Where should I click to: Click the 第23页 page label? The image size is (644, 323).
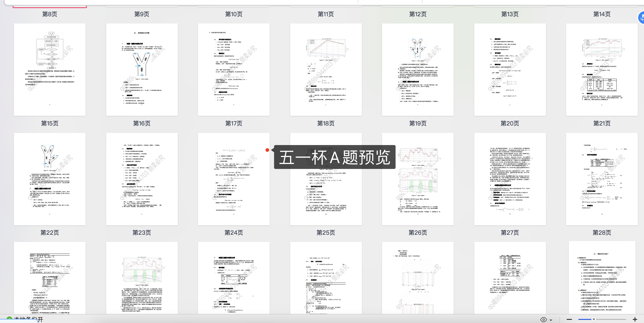click(142, 233)
